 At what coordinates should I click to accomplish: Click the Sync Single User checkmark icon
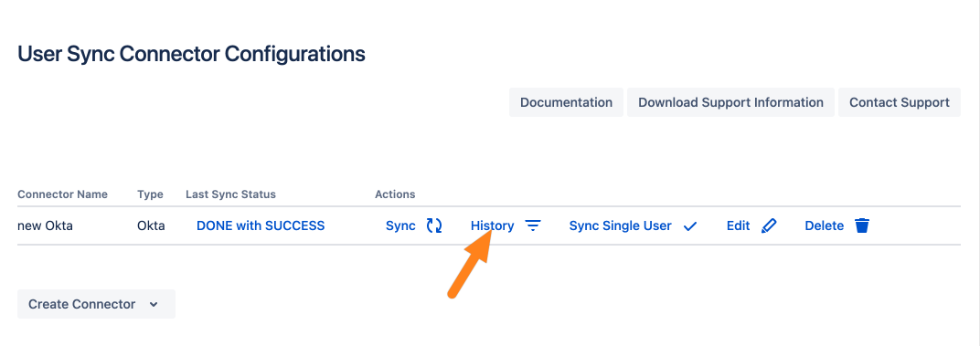690,226
